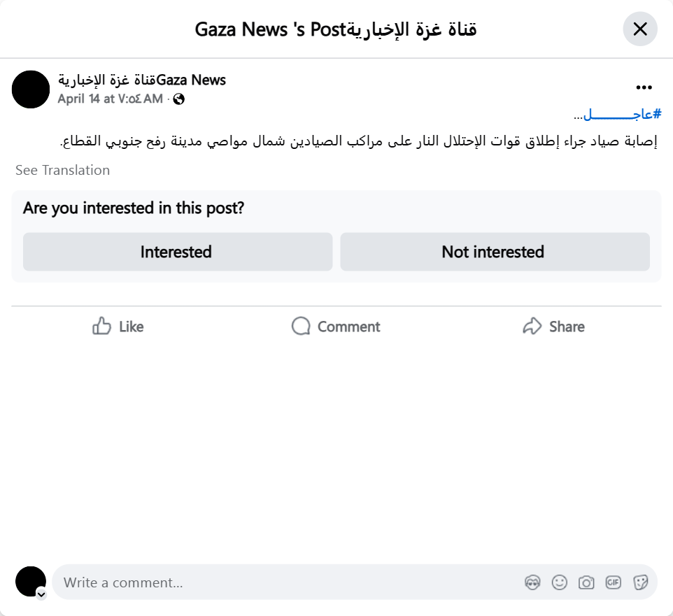This screenshot has height=616, width=673.
Task: Click your profile avatar beside comment box
Action: pyautogui.click(x=30, y=581)
